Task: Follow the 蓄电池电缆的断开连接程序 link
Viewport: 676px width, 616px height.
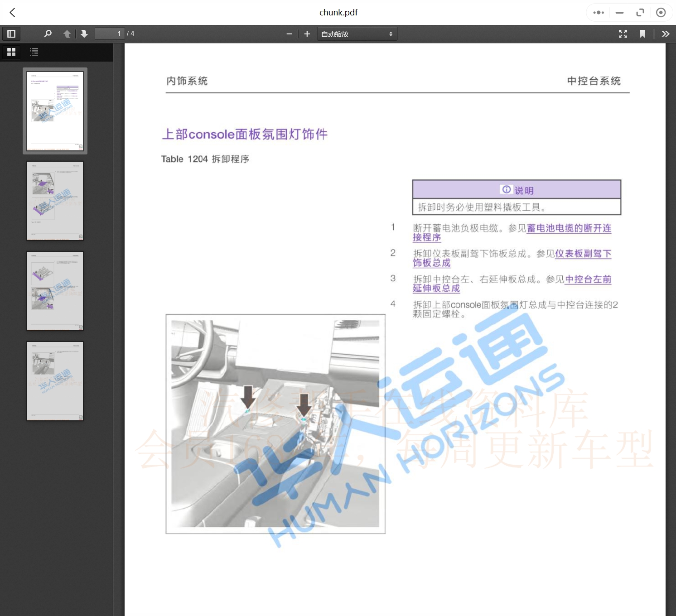Action: click(569, 228)
